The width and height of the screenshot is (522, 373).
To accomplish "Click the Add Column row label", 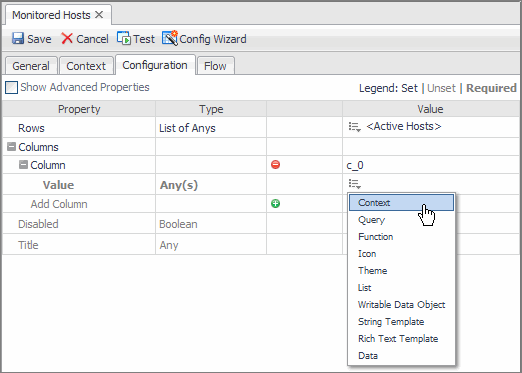I will (x=59, y=204).
